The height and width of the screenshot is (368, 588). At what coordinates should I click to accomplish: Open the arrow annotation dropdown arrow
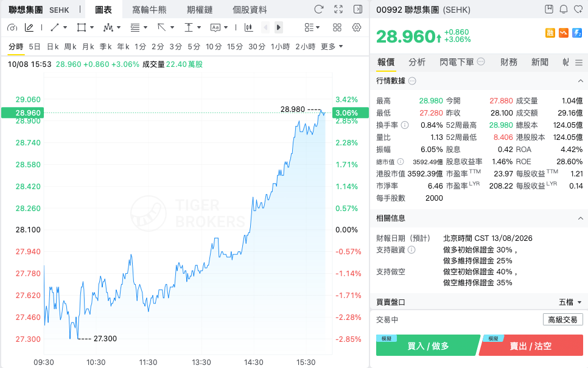pos(172,27)
